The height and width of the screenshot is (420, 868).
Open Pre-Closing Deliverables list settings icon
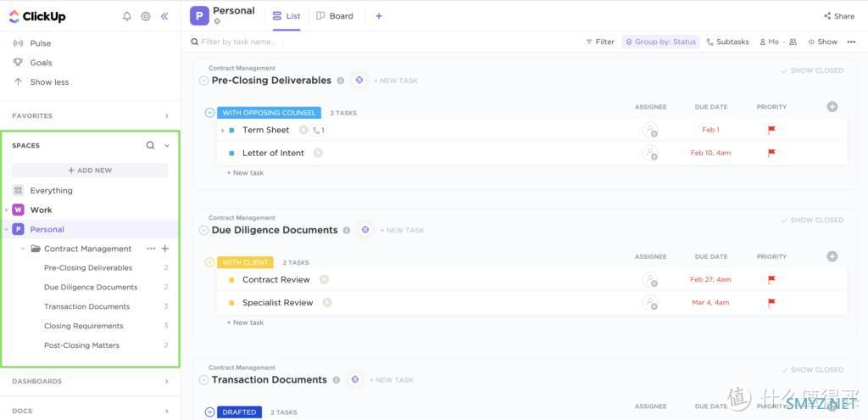pyautogui.click(x=359, y=81)
